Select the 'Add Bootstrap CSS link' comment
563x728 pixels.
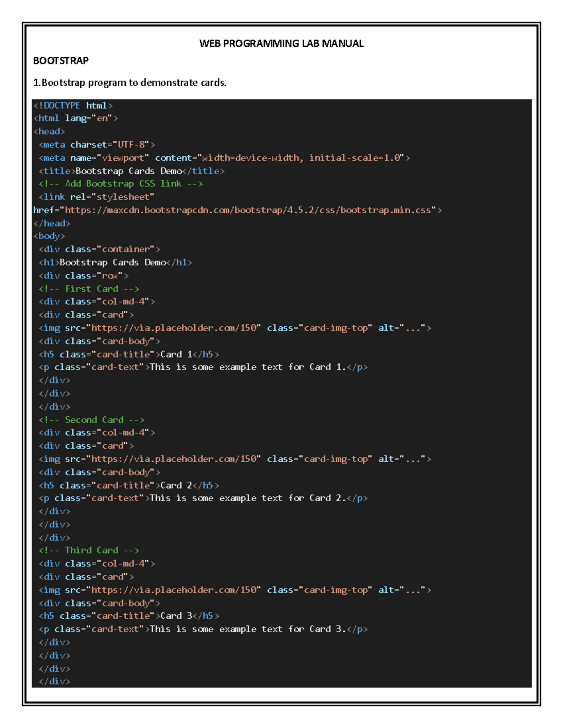coord(121,184)
